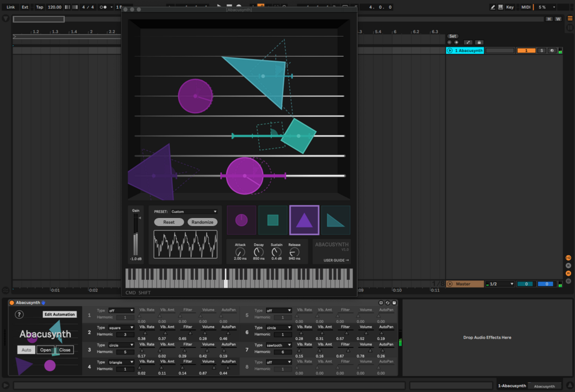The height and width of the screenshot is (392, 575).
Task: Select the sawtooth shape icon
Action: (x=335, y=220)
